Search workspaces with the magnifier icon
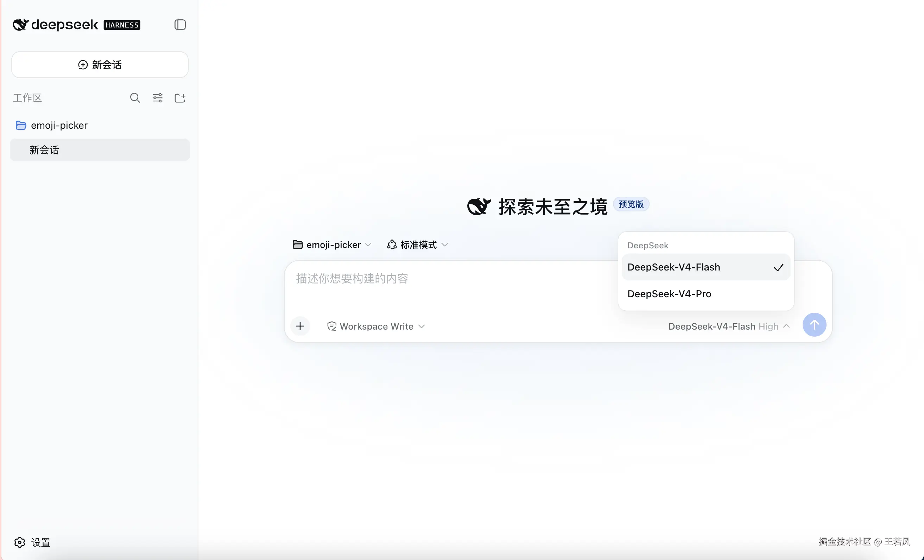This screenshot has width=924, height=560. point(135,98)
